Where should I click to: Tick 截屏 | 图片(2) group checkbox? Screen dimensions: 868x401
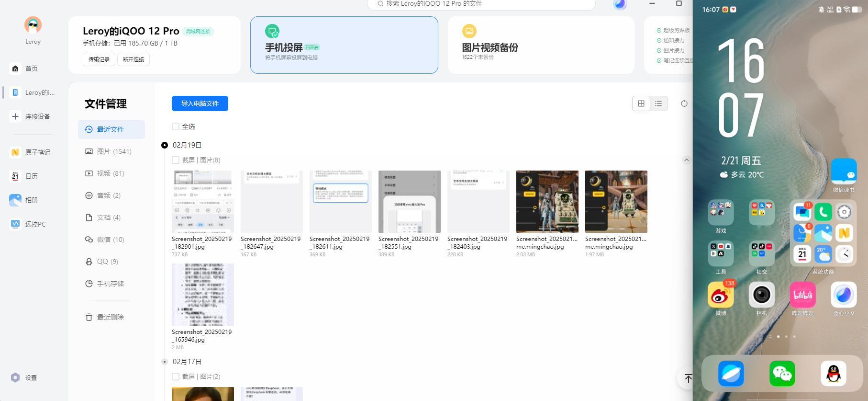[176, 377]
